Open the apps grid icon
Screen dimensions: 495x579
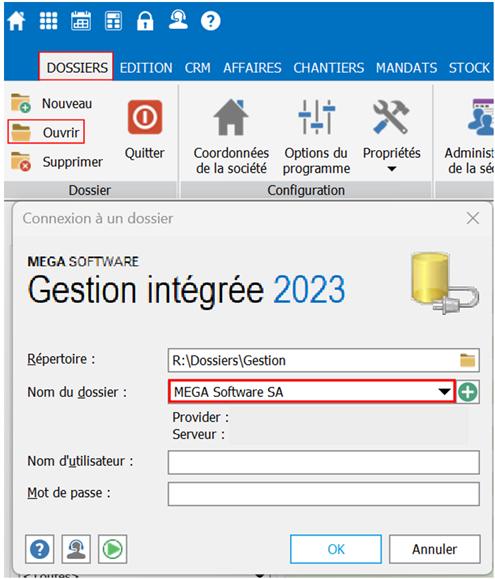(48, 21)
